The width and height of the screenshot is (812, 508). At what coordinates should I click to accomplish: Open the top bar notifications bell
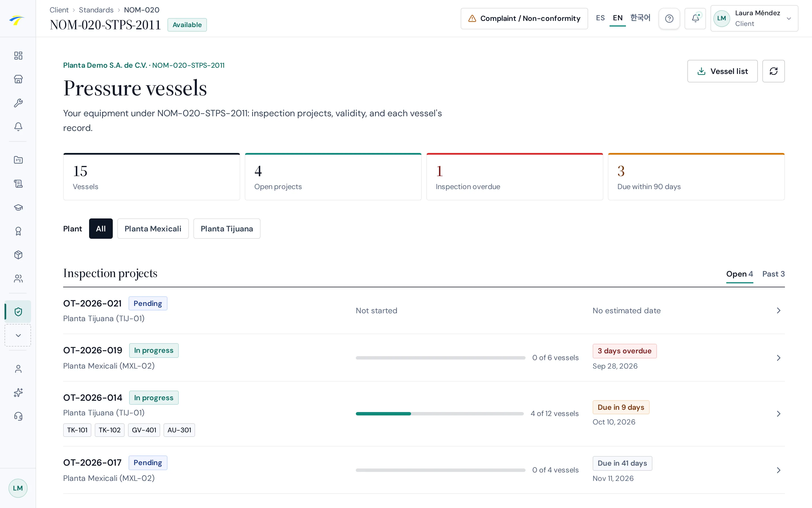point(695,18)
